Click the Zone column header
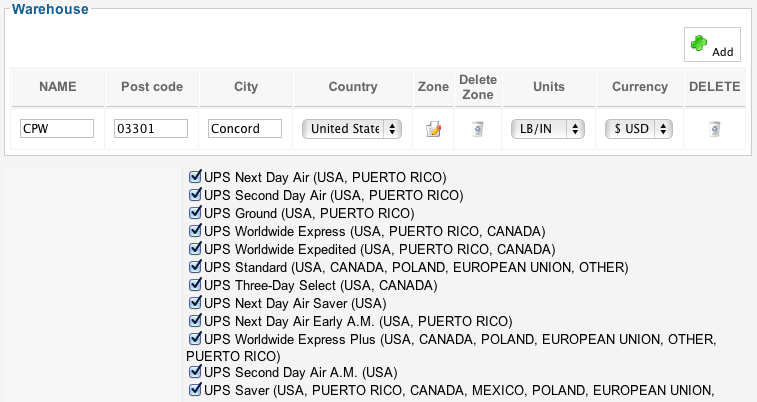Screen dimensions: 757x402 tap(433, 87)
